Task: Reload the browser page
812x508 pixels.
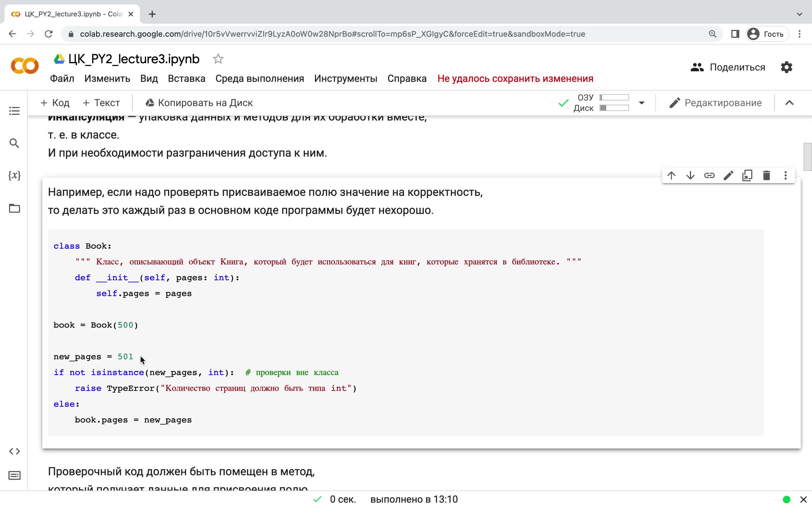Action: [49, 34]
